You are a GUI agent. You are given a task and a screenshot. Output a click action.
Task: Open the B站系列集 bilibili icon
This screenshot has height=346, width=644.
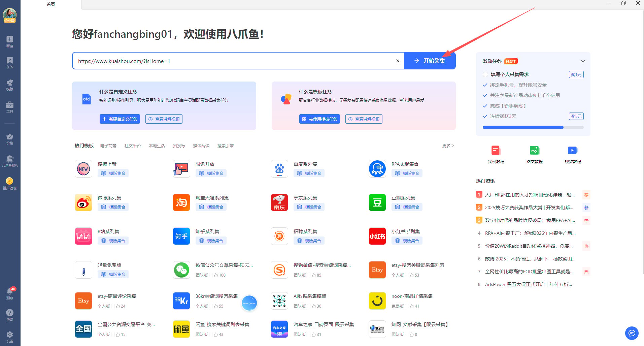(x=83, y=236)
